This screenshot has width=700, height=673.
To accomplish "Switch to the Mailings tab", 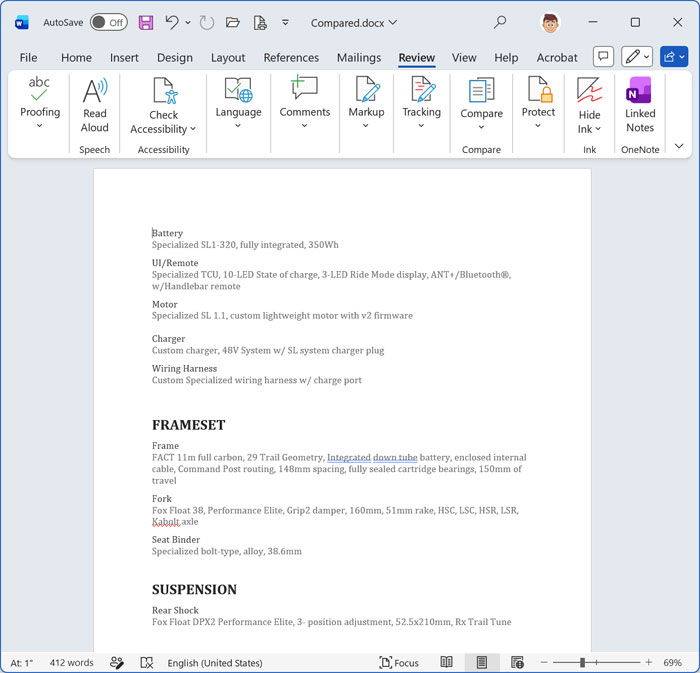I will [359, 58].
